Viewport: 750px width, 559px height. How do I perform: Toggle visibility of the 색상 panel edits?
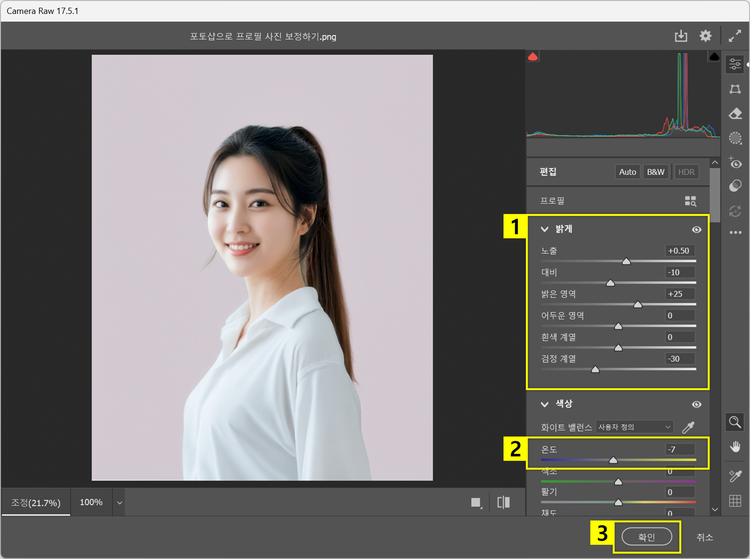click(x=696, y=404)
